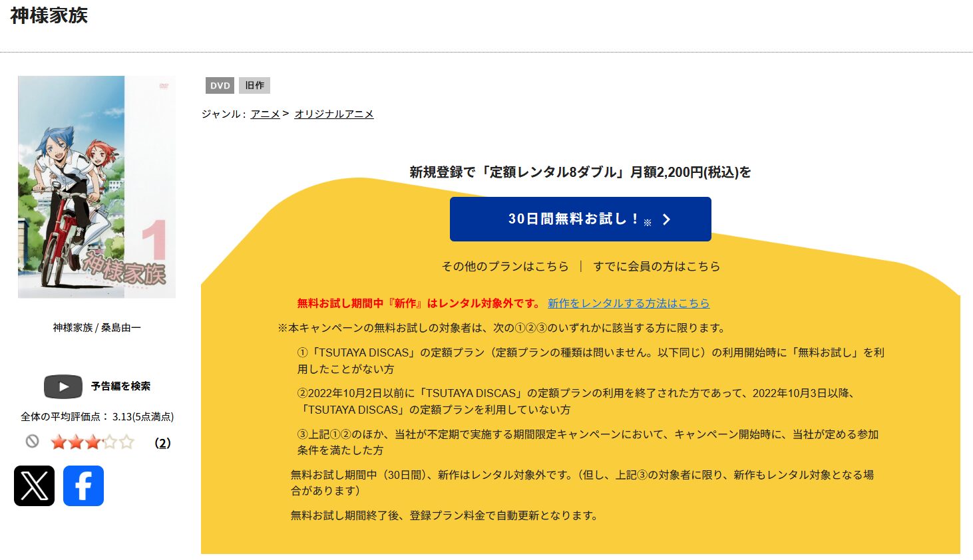The width and height of the screenshot is (973, 560).
Task: Click the ジャンル: label
Action: (x=224, y=114)
